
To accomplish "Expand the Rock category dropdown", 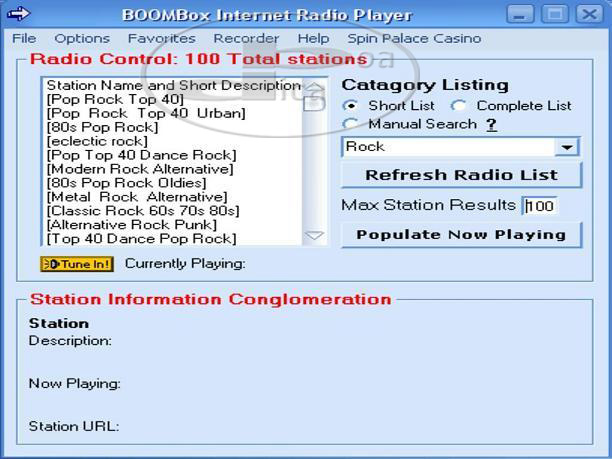I will click(567, 148).
